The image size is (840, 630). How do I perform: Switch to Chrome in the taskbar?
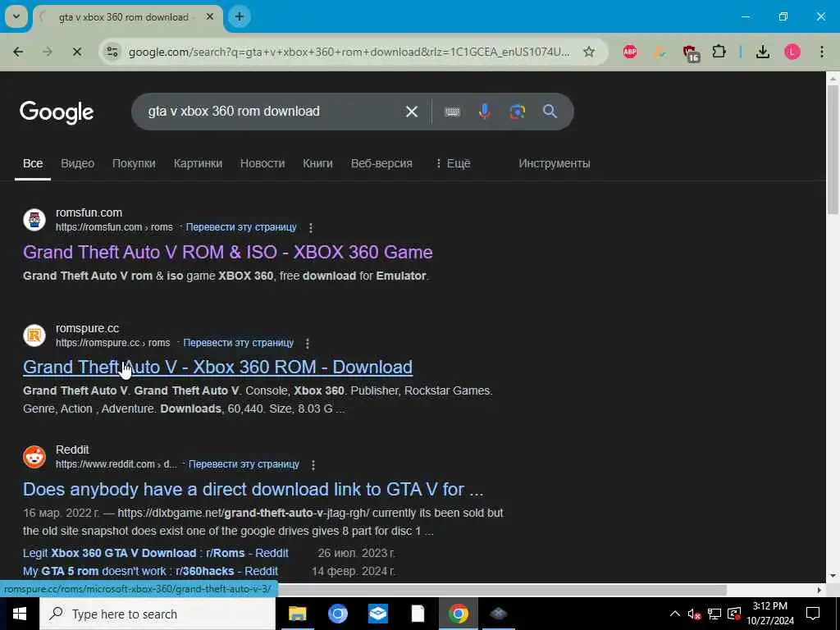(458, 614)
